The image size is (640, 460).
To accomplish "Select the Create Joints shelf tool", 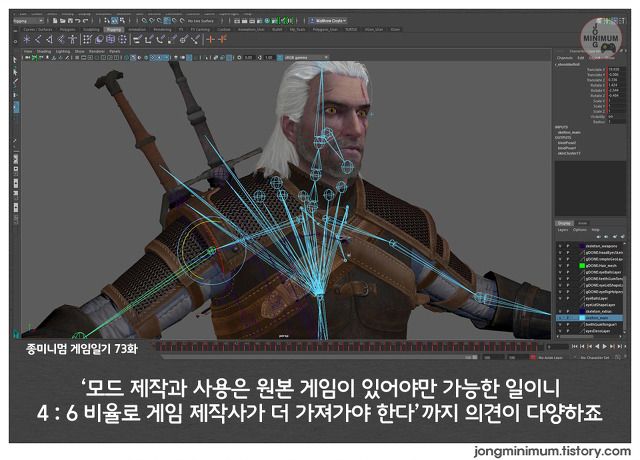I will pyautogui.click(x=38, y=39).
